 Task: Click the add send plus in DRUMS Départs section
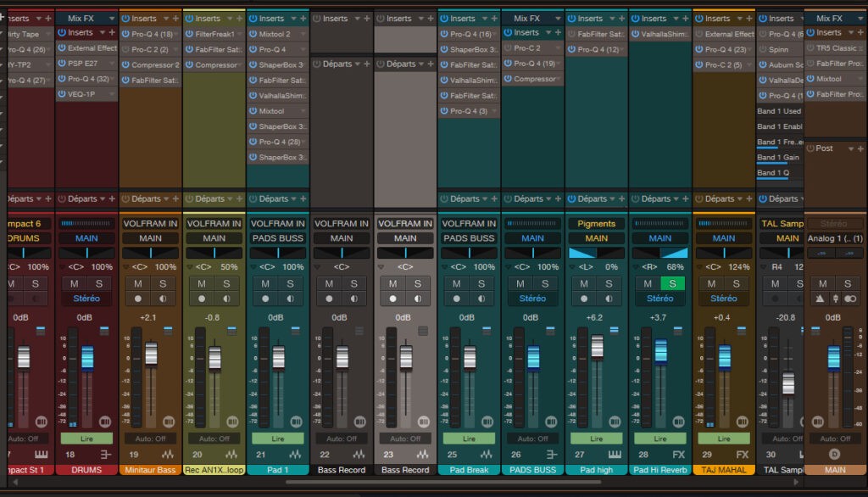pos(113,198)
